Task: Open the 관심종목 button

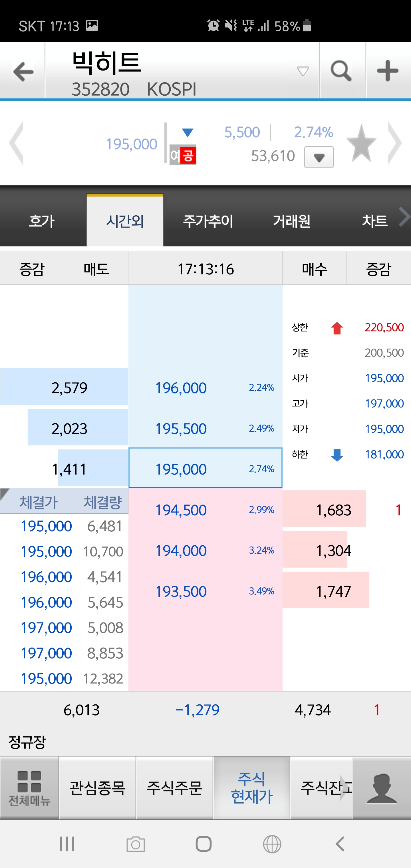Action: pyautogui.click(x=97, y=788)
